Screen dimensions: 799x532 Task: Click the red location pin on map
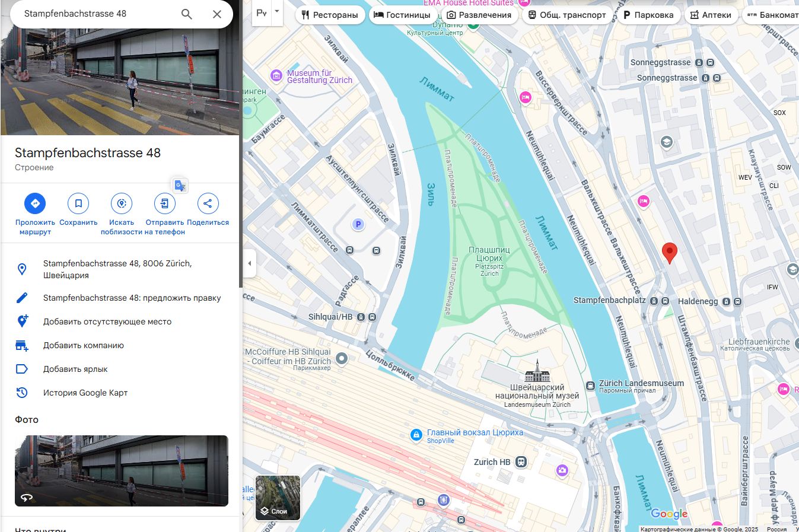[670, 253]
